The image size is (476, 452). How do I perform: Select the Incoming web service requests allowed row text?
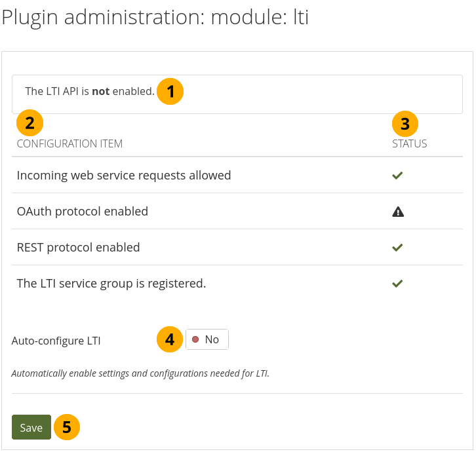click(124, 176)
